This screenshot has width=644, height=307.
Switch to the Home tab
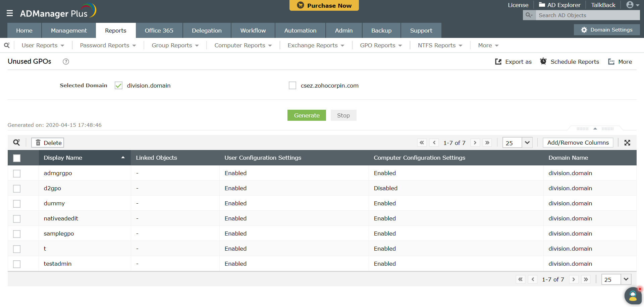click(24, 31)
